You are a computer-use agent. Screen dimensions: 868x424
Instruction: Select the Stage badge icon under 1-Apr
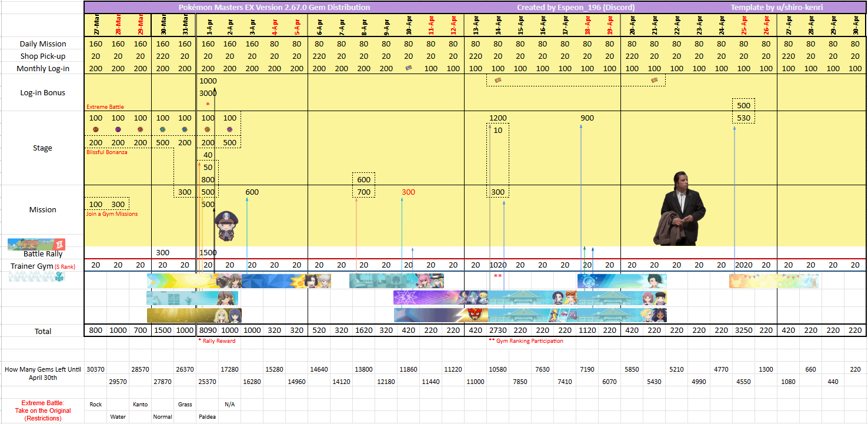207,129
